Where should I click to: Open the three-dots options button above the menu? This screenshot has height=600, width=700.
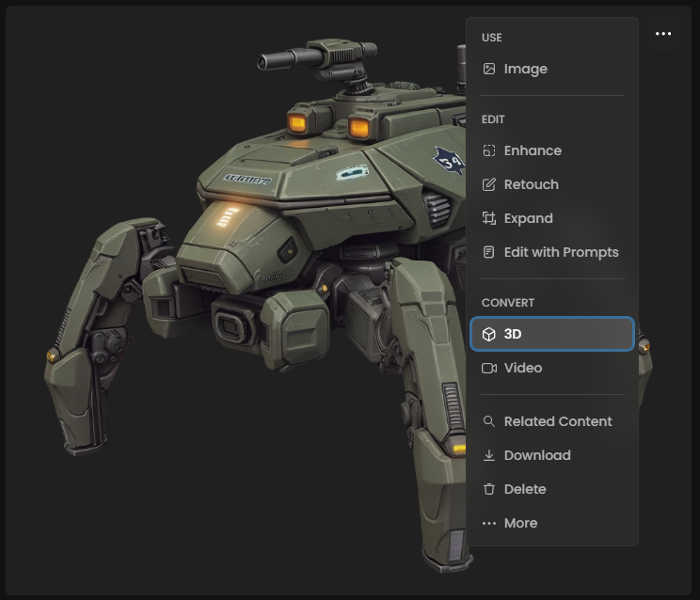coord(663,34)
